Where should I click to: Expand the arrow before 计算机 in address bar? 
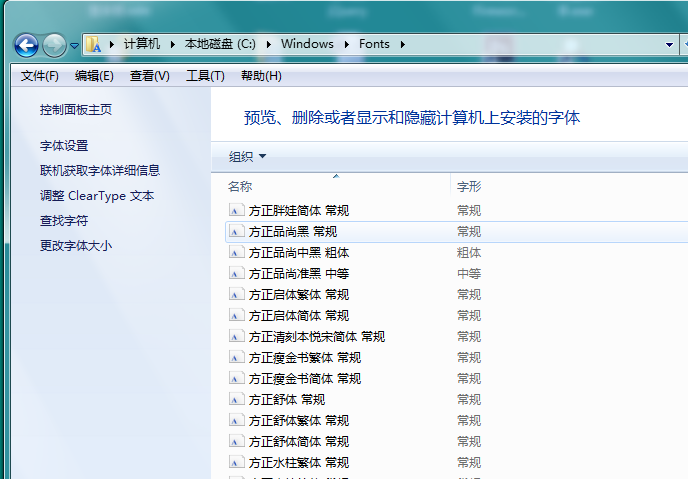[x=112, y=44]
